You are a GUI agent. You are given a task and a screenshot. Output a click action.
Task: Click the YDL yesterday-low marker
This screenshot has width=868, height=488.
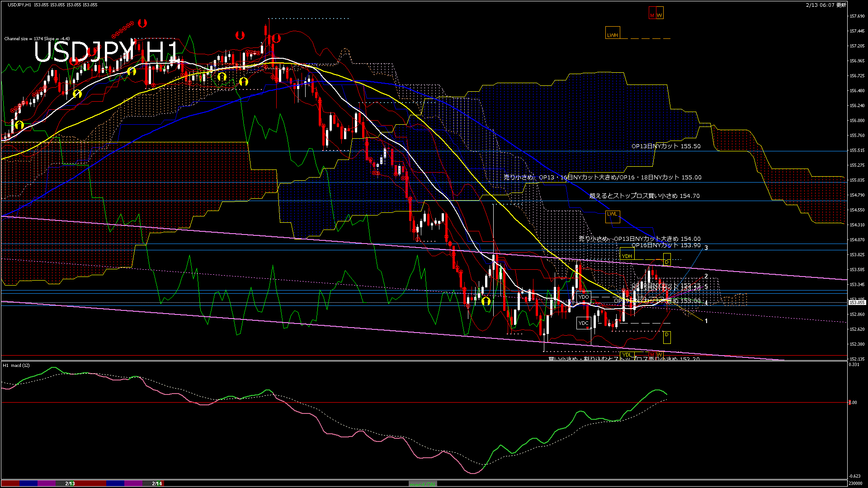(627, 355)
